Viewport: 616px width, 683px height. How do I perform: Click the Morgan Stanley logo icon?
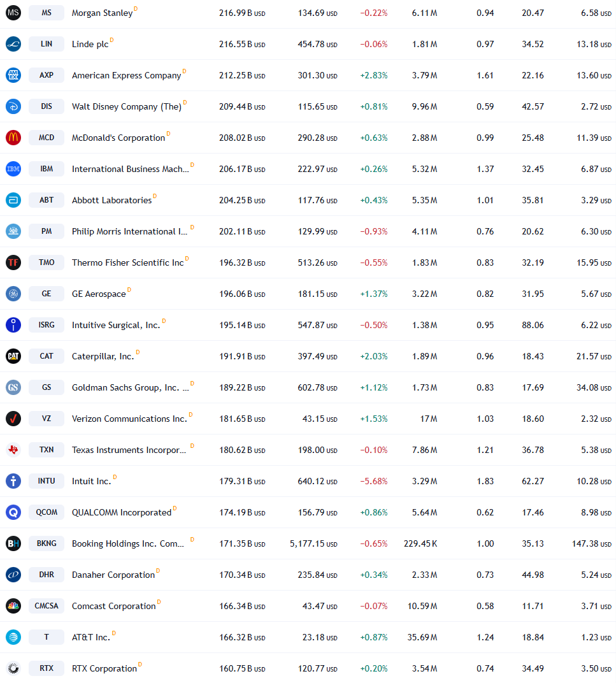pos(13,13)
